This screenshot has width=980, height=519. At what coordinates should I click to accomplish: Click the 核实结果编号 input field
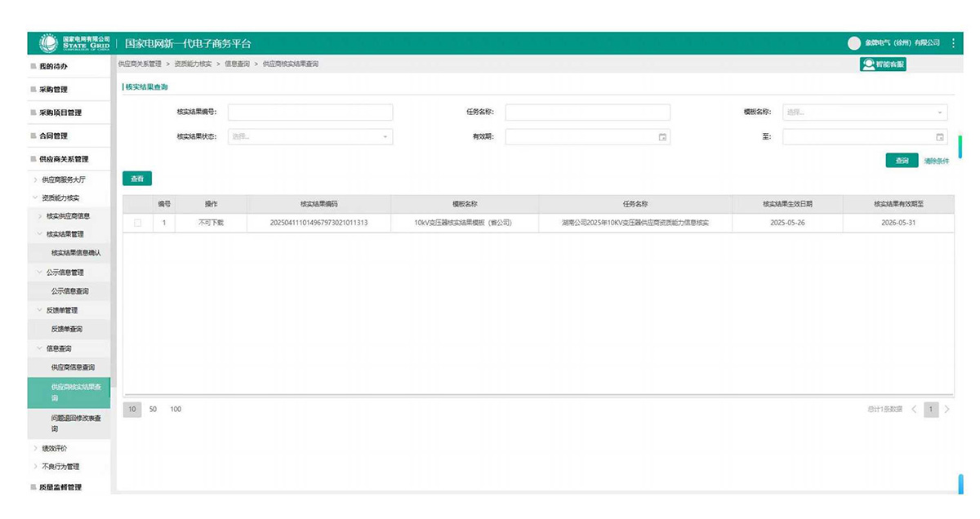[310, 113]
